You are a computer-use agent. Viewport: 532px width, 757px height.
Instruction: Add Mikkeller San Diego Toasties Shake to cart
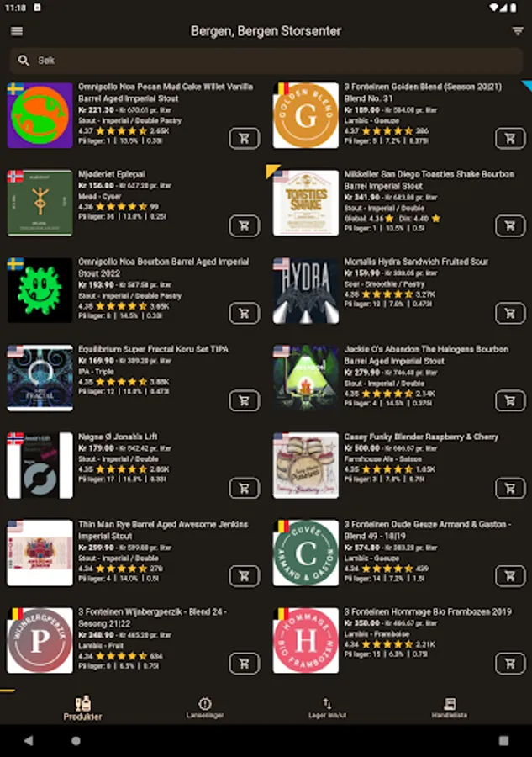pos(510,226)
